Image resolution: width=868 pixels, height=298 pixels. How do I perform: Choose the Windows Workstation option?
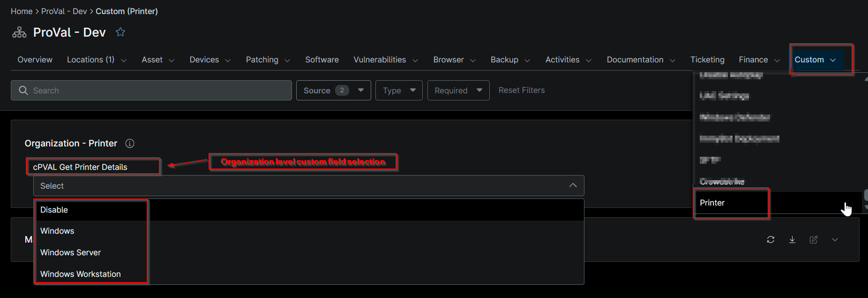[x=309, y=274]
